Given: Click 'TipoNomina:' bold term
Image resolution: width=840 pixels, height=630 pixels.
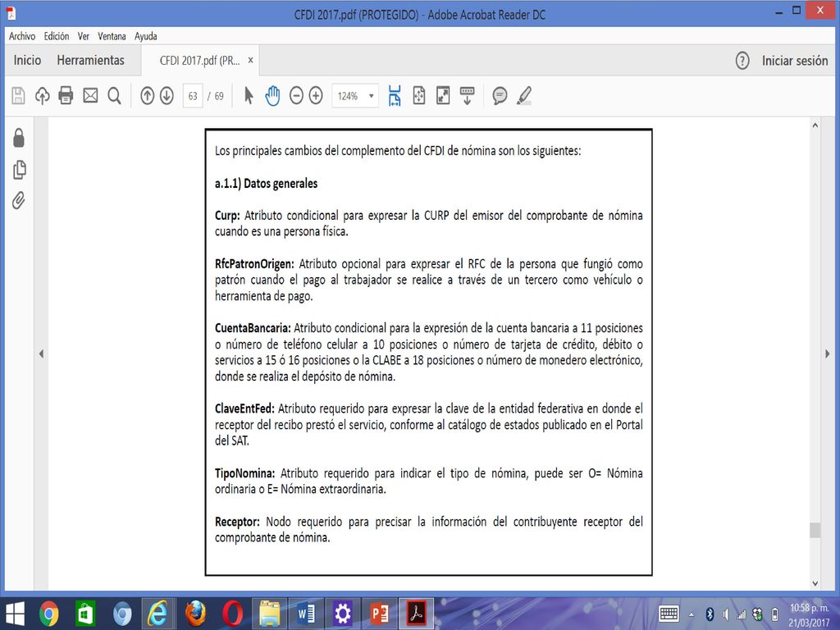Looking at the screenshot, I should (x=244, y=473).
